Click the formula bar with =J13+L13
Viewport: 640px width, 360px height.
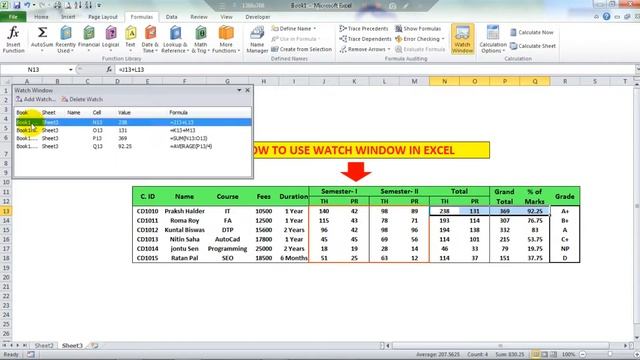[x=375, y=70]
